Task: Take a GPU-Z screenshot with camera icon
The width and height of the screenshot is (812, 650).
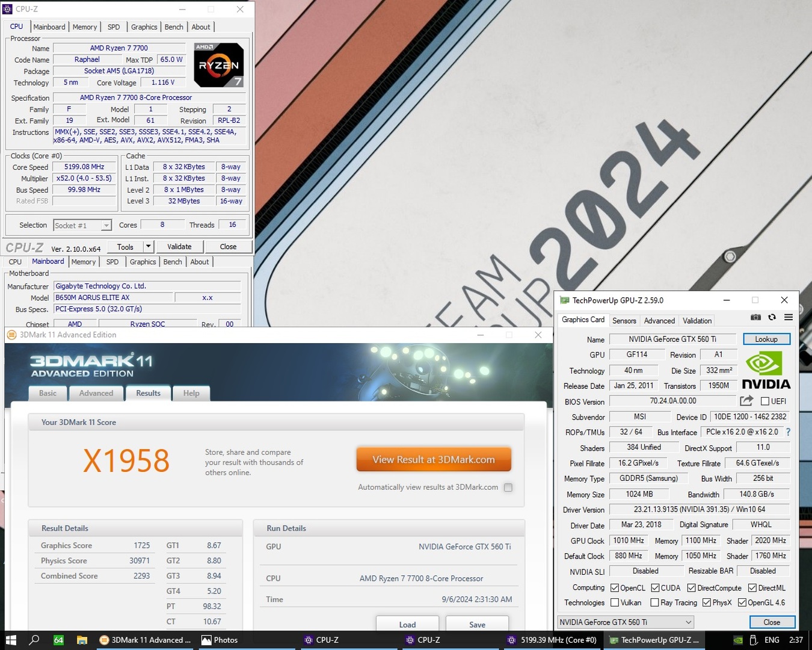Action: pyautogui.click(x=755, y=317)
